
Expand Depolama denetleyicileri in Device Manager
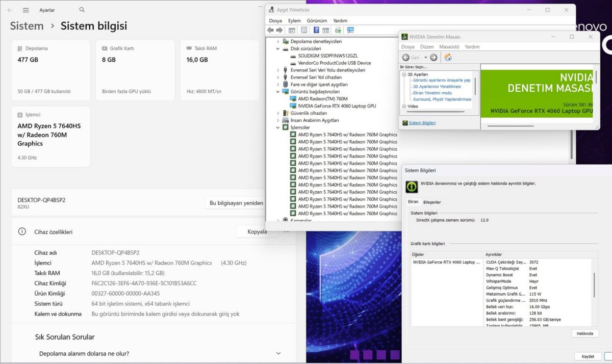pos(278,41)
